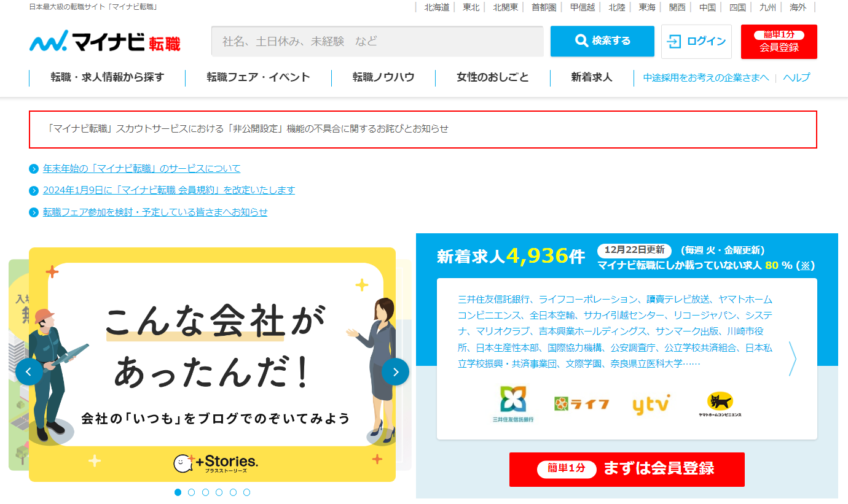Click the ライフ company logo
The width and height of the screenshot is (848, 504).
click(581, 404)
